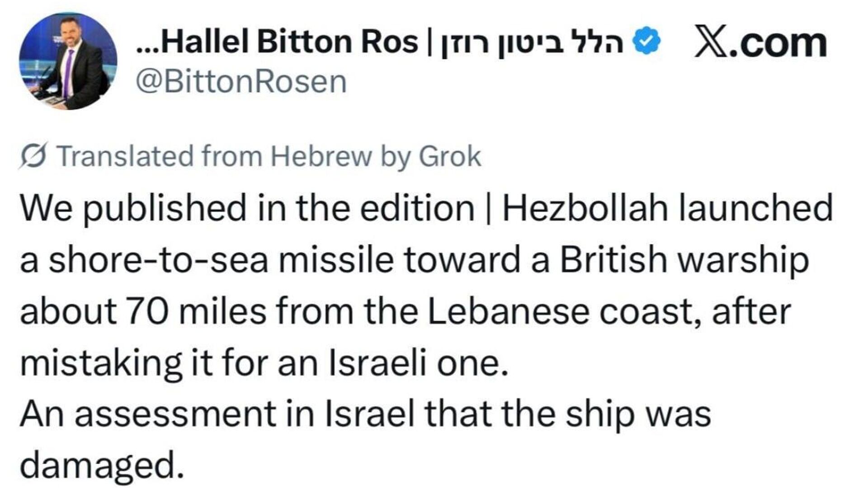Viewport: 868px width, 488px height.
Task: Click "Translated from Hebrew by Grok" label
Action: [269, 156]
